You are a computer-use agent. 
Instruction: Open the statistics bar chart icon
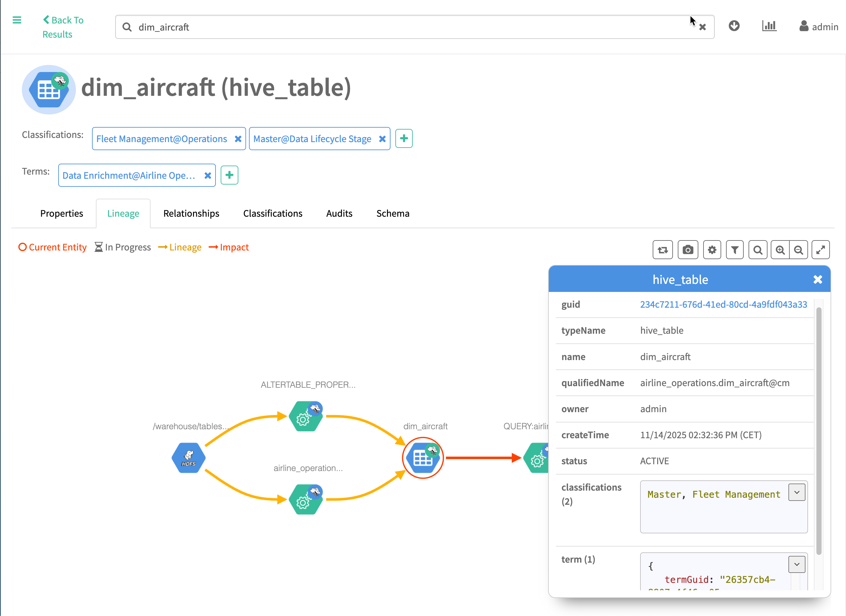pos(769,26)
